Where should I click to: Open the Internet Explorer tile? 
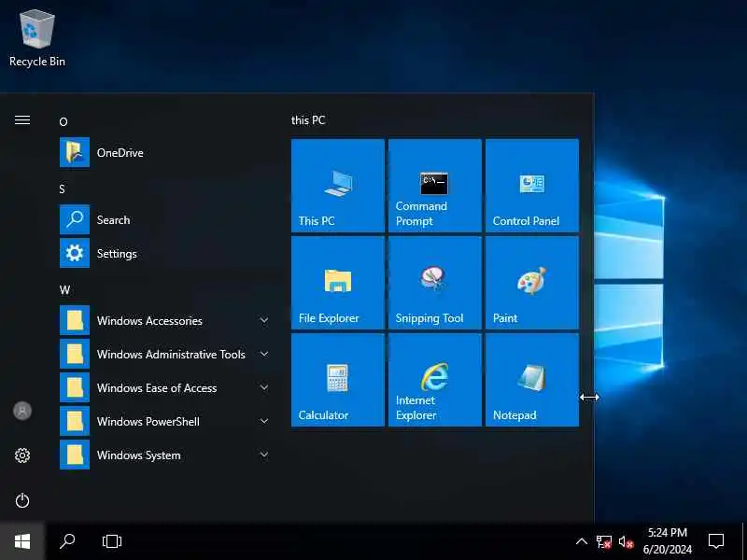click(435, 380)
